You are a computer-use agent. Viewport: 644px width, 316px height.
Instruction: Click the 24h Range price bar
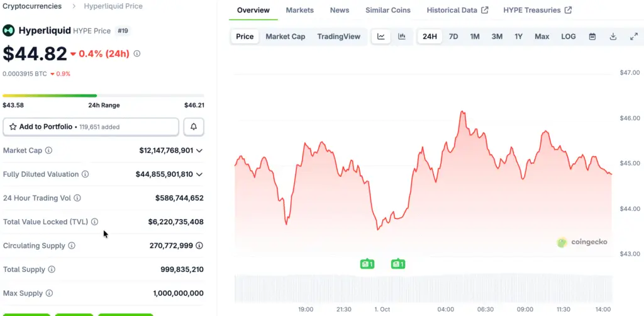click(x=103, y=96)
